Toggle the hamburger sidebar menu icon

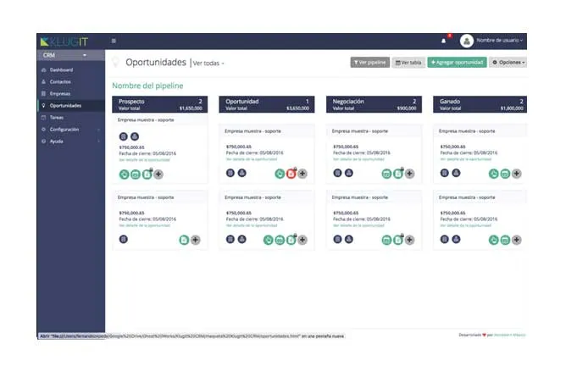[x=114, y=41]
